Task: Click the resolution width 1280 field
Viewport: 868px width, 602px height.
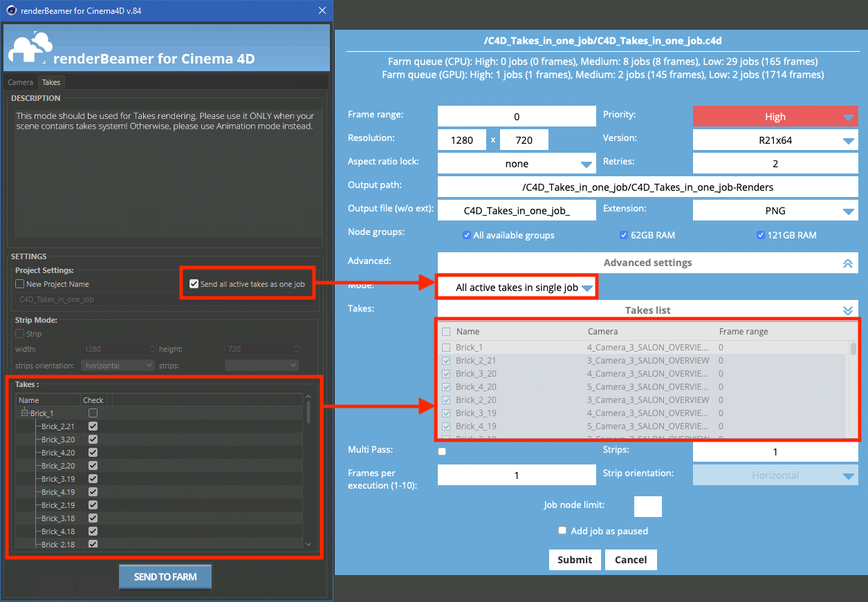Action: tap(462, 140)
